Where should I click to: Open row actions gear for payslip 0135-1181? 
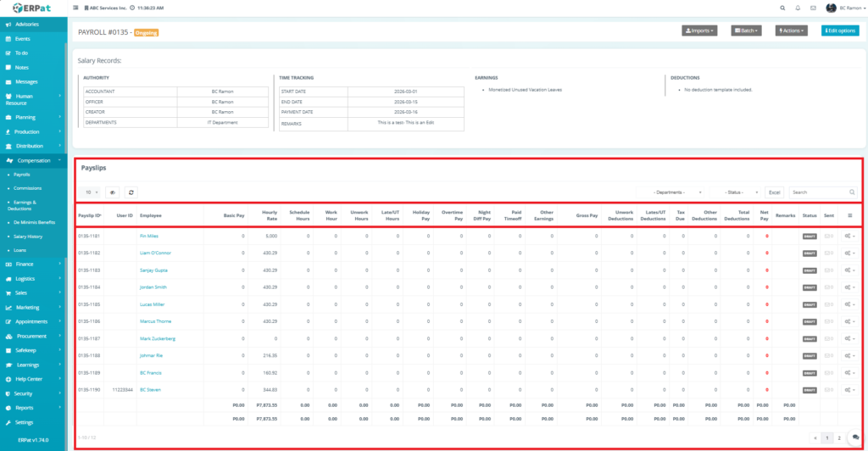point(850,236)
